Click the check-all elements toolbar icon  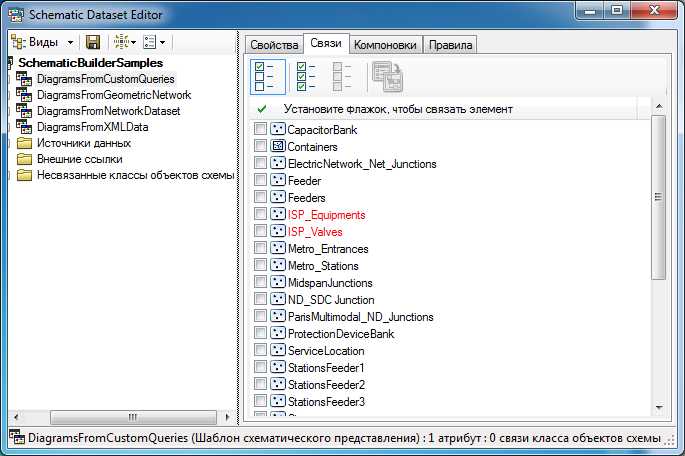click(x=306, y=76)
